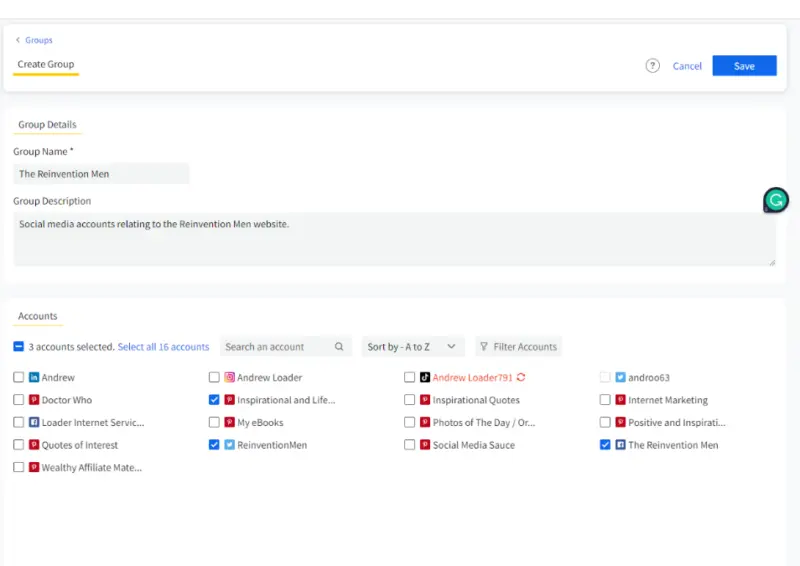Viewport: 800px width, 566px height.
Task: Select the Create Group tab
Action: click(x=46, y=64)
